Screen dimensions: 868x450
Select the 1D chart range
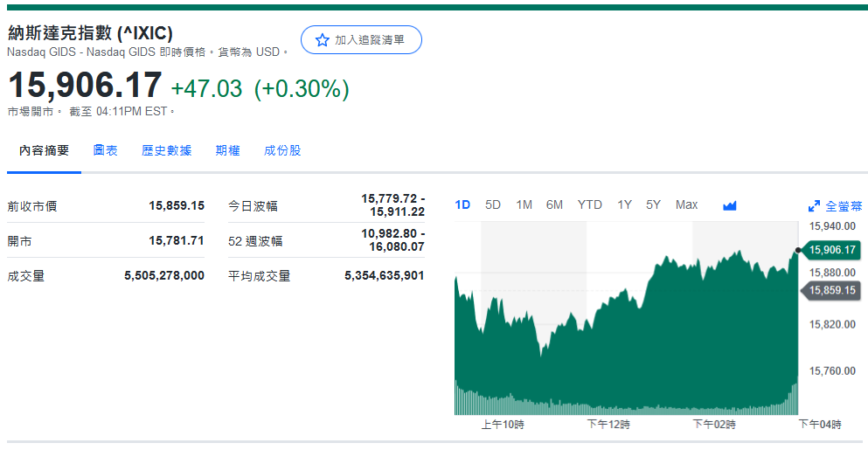[x=462, y=204]
